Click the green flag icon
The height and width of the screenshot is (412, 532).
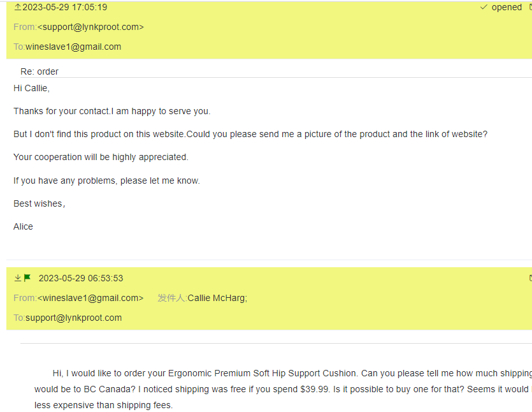tap(27, 278)
